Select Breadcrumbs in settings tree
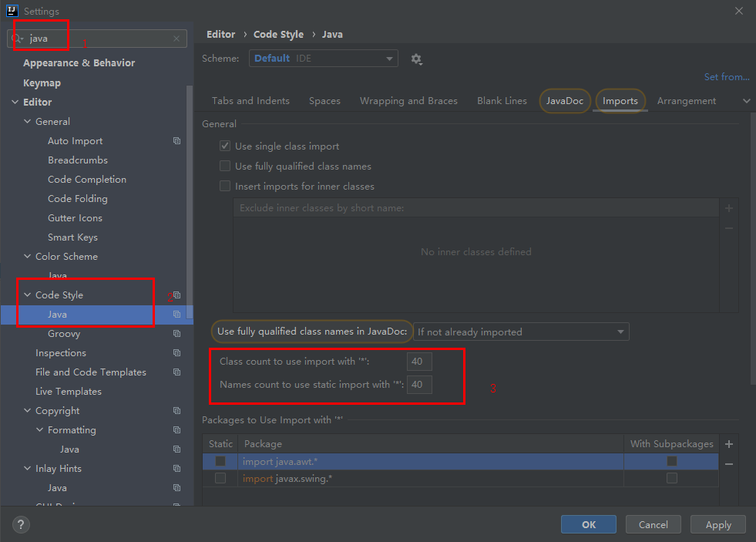The height and width of the screenshot is (542, 756). [78, 160]
